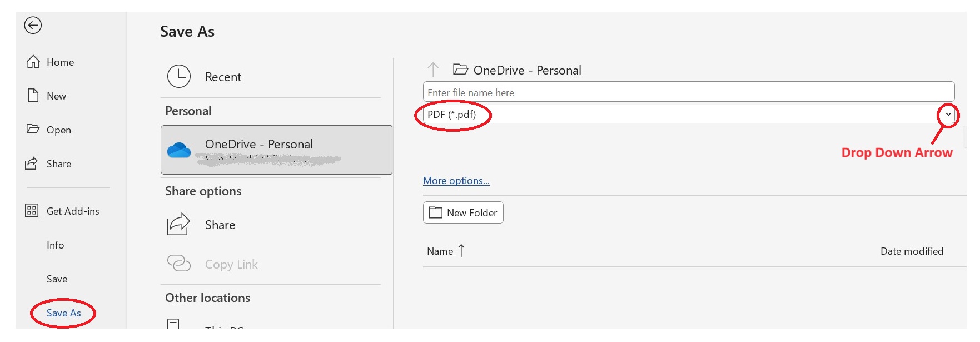Click the New document icon
The width and height of the screenshot is (980, 342).
tap(33, 96)
